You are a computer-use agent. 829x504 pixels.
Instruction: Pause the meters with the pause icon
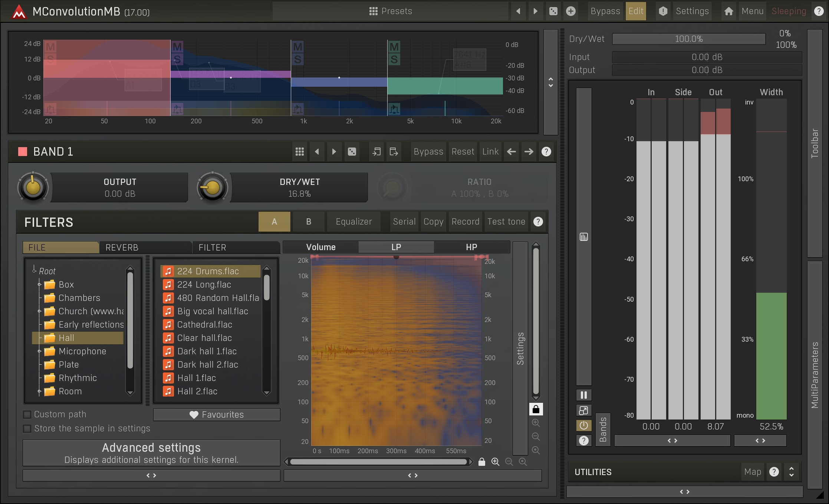coord(583,395)
